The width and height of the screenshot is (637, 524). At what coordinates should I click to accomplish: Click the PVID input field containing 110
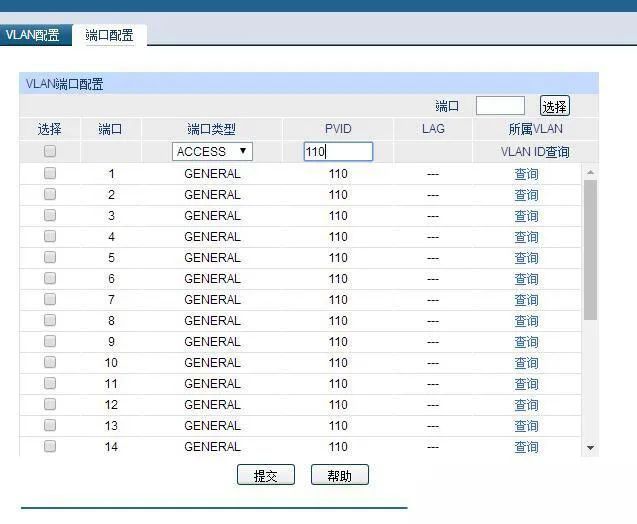click(x=338, y=152)
